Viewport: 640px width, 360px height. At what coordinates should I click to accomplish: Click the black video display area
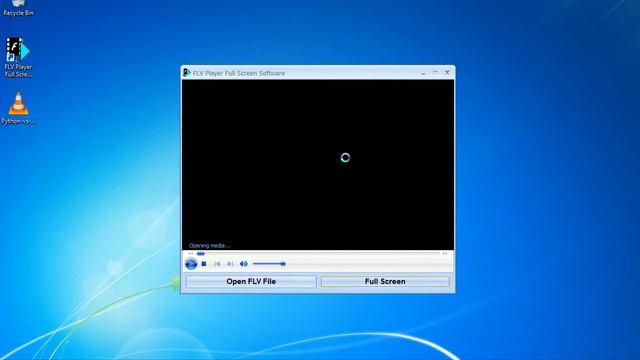(318, 164)
